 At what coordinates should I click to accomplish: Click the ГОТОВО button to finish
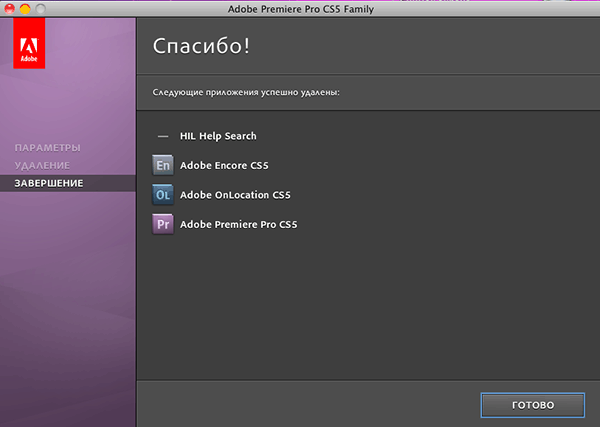[x=533, y=405]
